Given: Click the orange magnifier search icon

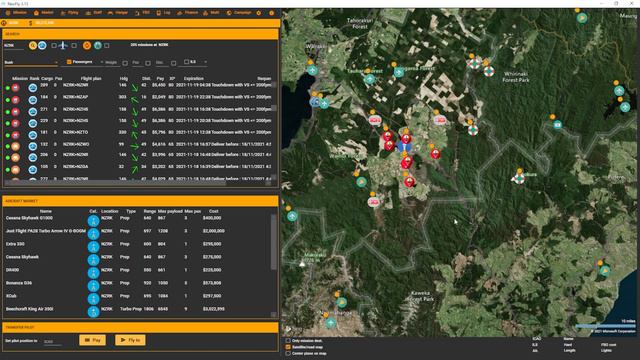Looking at the screenshot, I should [x=33, y=46].
